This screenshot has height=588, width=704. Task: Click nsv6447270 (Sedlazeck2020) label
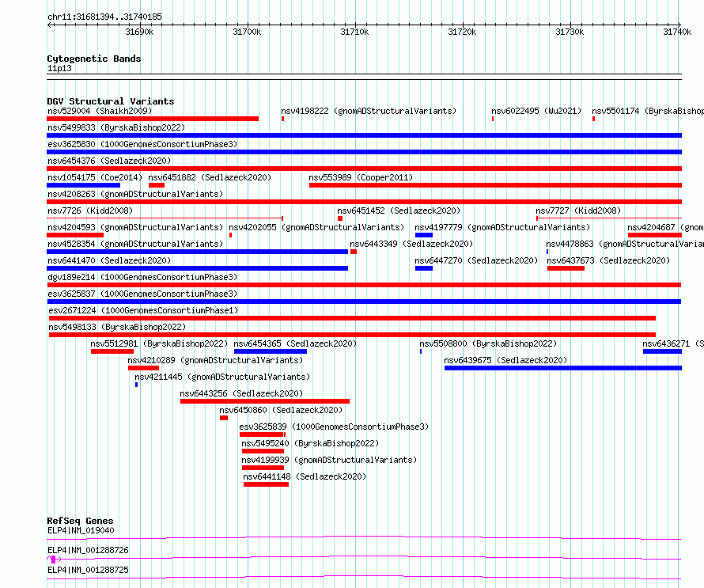pyautogui.click(x=476, y=260)
